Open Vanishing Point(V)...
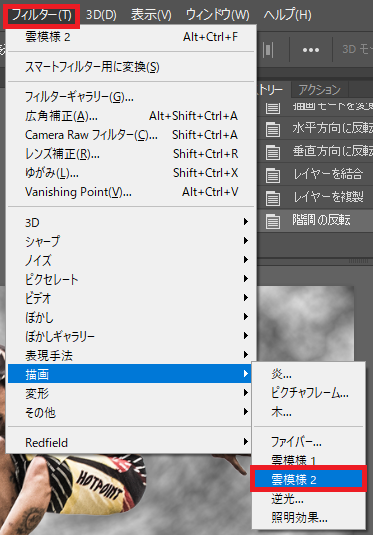Viewport: 373px width, 535px height. pyautogui.click(x=131, y=192)
